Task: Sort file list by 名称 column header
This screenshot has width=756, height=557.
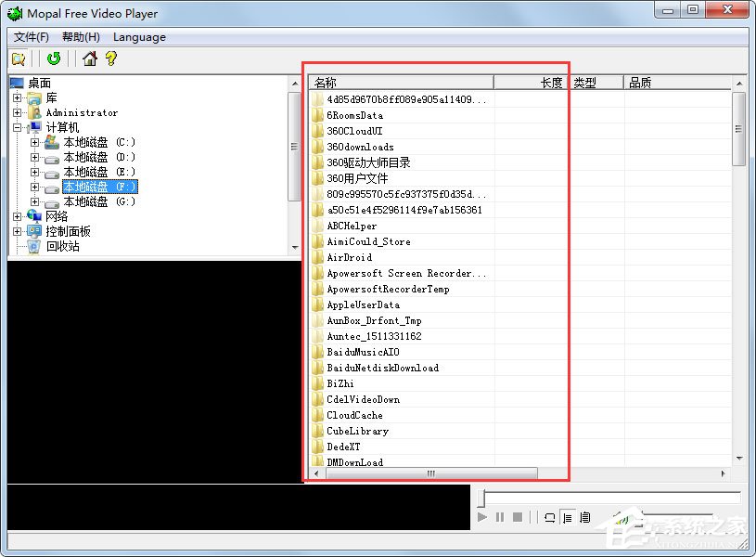Action: [x=399, y=83]
